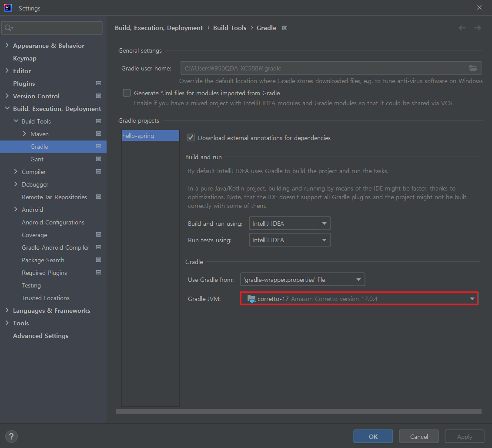This screenshot has height=448, width=492.
Task: Click Build, Execution, Deployment breadcrumb
Action: click(159, 28)
